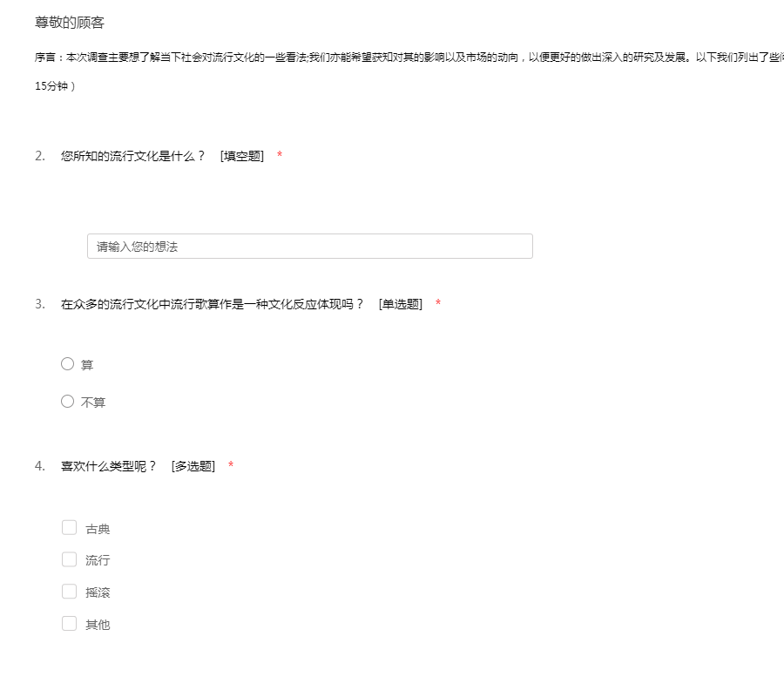The width and height of the screenshot is (784, 697).
Task: Tick the checkbox box beside 其他
Action: [x=70, y=624]
